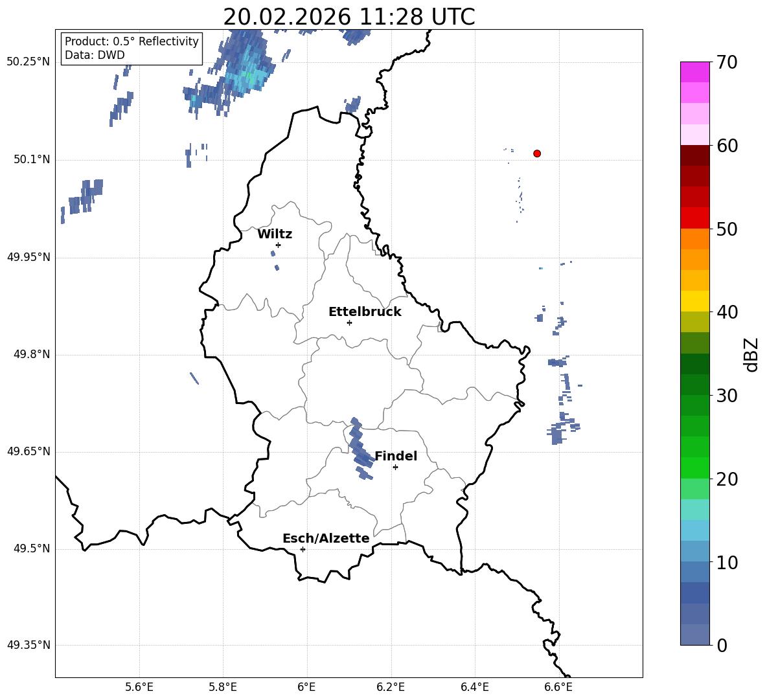Click the 0 tick on colorbar
Viewport: 767px width, 700px height.
(722, 645)
